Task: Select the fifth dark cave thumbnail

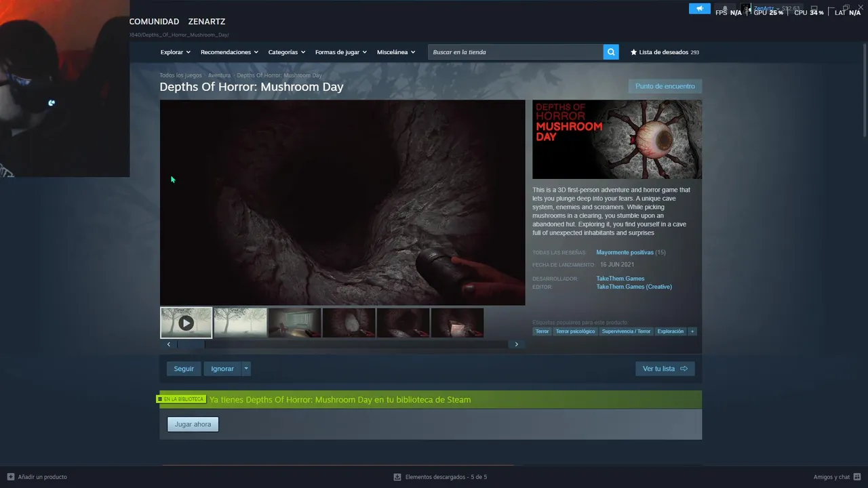Action: [403, 323]
